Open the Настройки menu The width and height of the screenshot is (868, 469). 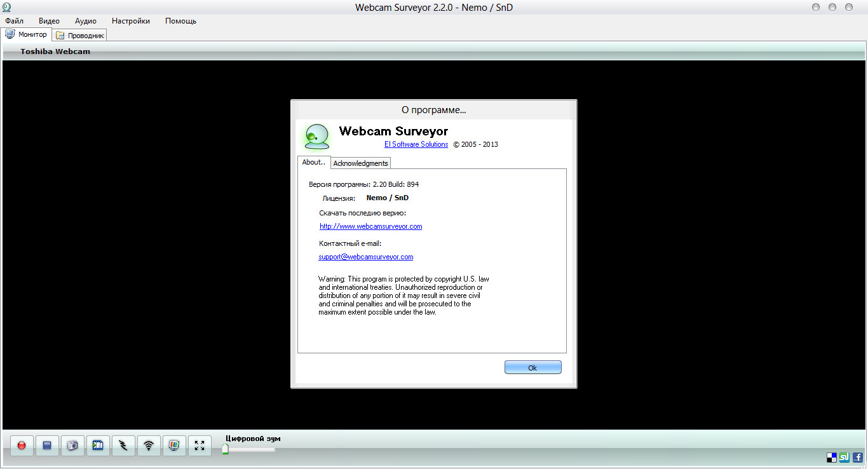[130, 21]
